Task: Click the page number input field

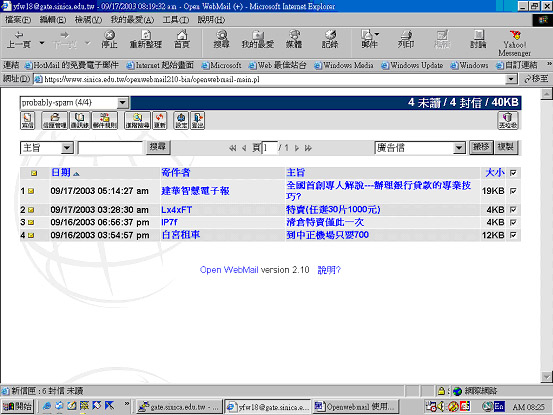Action: (x=269, y=148)
